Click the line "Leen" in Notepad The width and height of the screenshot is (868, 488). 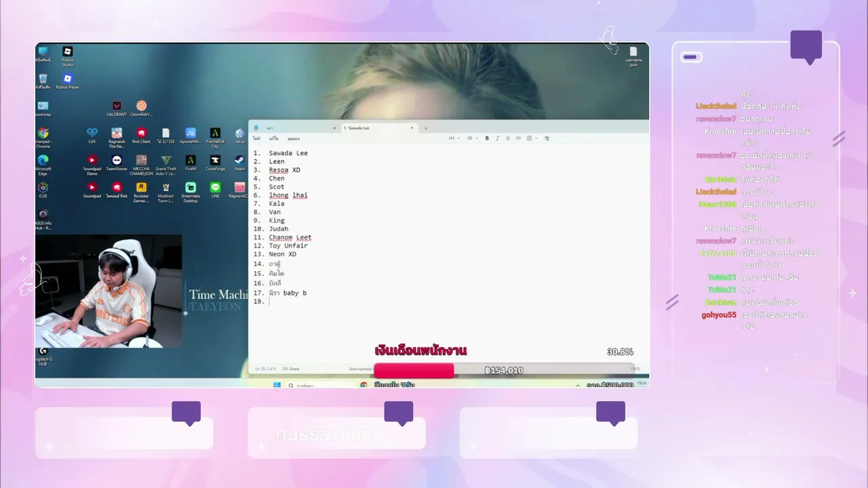(x=277, y=162)
